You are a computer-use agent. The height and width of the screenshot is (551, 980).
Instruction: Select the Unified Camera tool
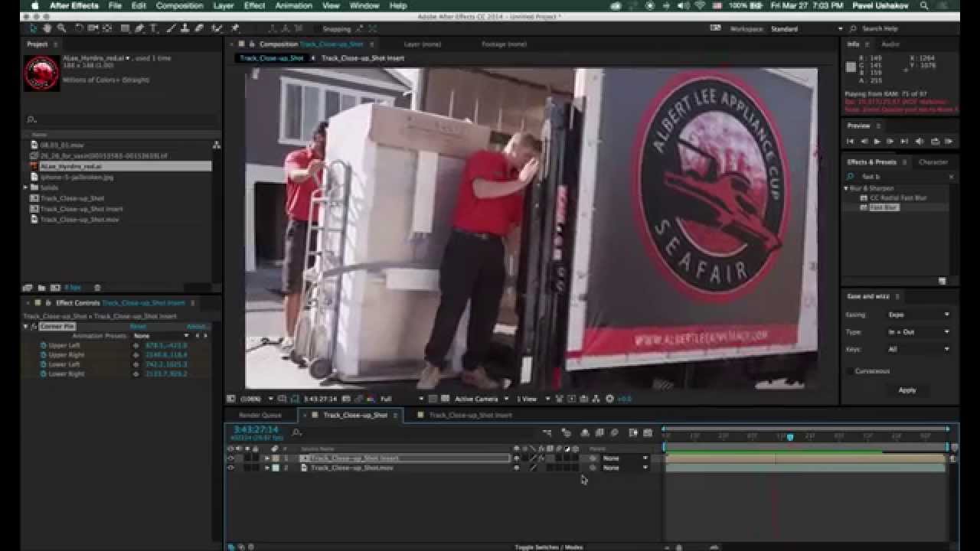pos(93,28)
